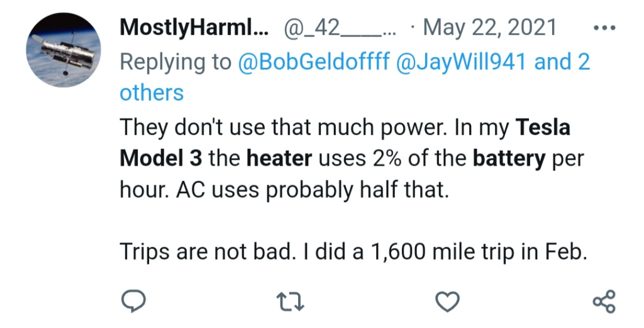Click the @_42___ username handle
Image resolution: width=644 pixels, height=328 pixels.
340,28
